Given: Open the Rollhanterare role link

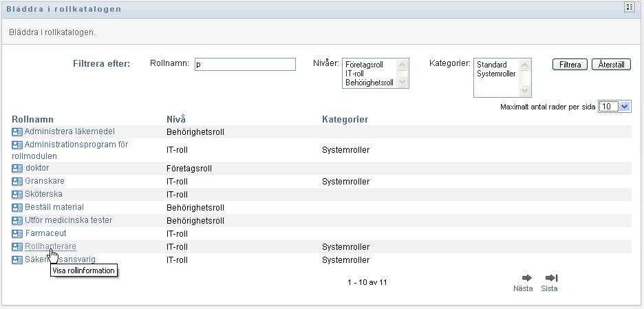Looking at the screenshot, I should 50,246.
